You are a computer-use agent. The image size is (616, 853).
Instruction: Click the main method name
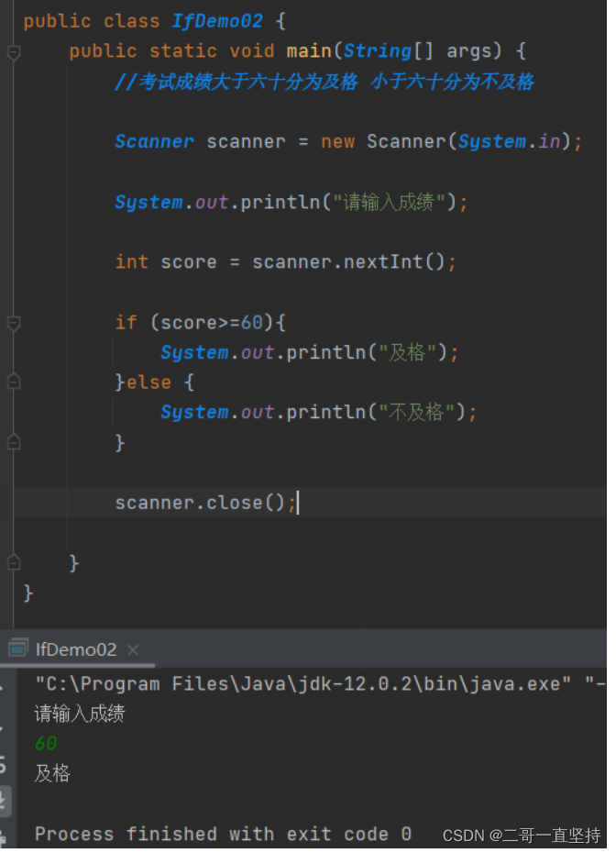pyautogui.click(x=309, y=51)
